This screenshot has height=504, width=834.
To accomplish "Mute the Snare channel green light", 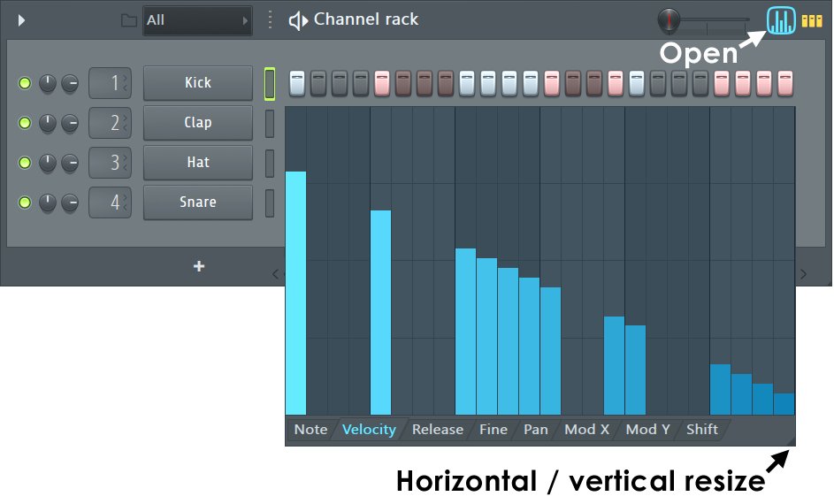I will 25,202.
